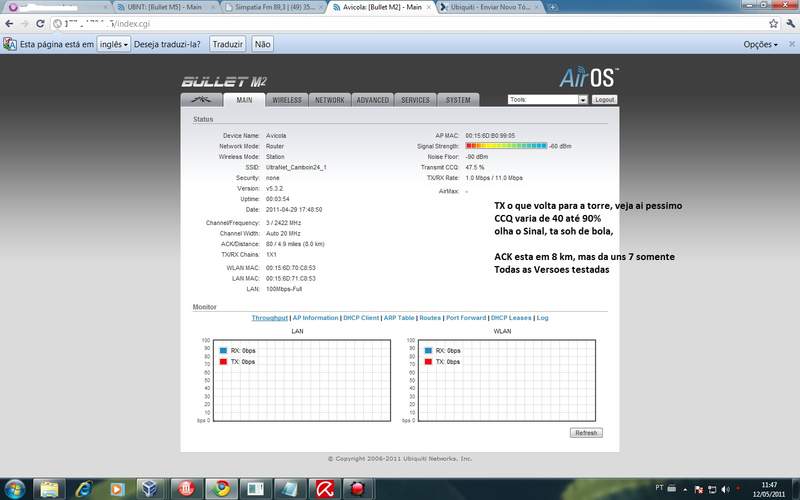The height and width of the screenshot is (500, 800).
Task: Reload the page with the refresh icon
Action: point(40,23)
